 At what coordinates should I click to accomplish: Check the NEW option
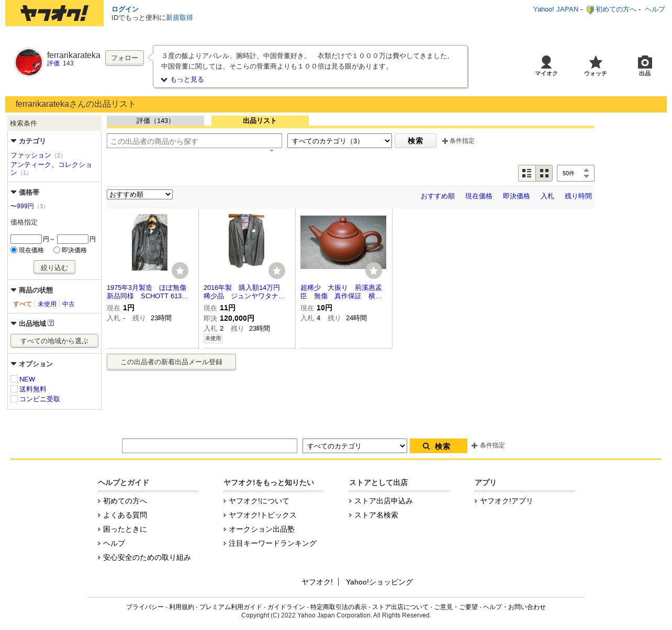tap(14, 379)
